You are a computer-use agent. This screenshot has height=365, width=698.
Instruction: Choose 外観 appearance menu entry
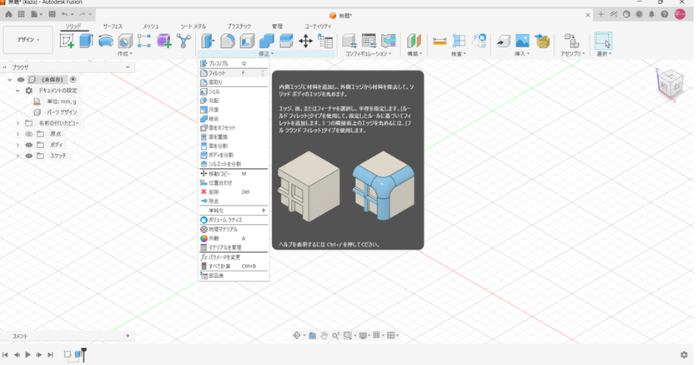pyautogui.click(x=234, y=239)
